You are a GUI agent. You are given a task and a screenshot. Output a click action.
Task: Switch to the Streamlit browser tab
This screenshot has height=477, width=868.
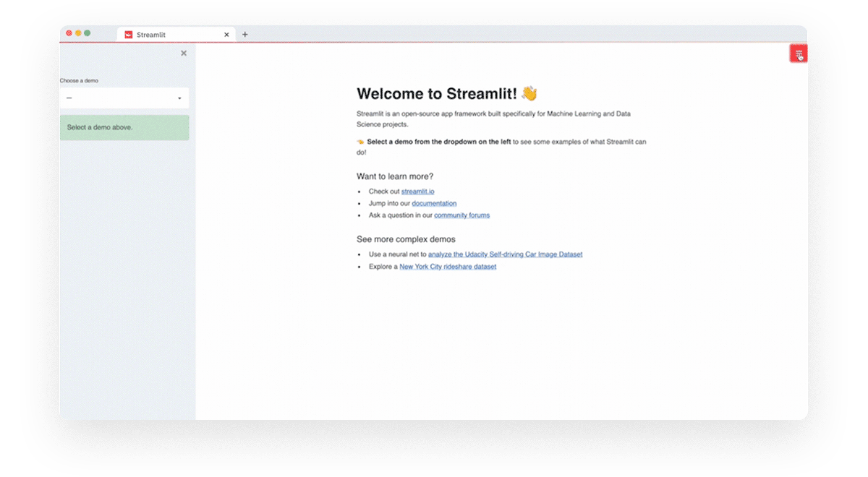tap(176, 35)
